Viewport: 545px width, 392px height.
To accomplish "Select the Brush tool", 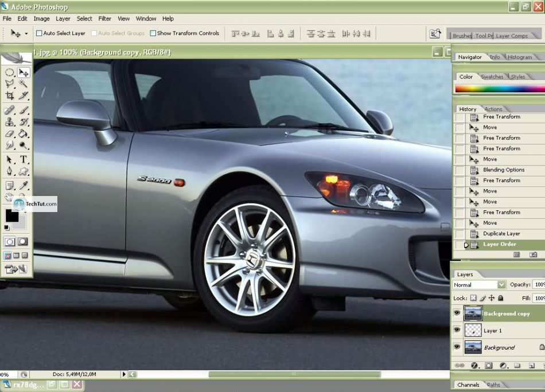I will (x=24, y=111).
